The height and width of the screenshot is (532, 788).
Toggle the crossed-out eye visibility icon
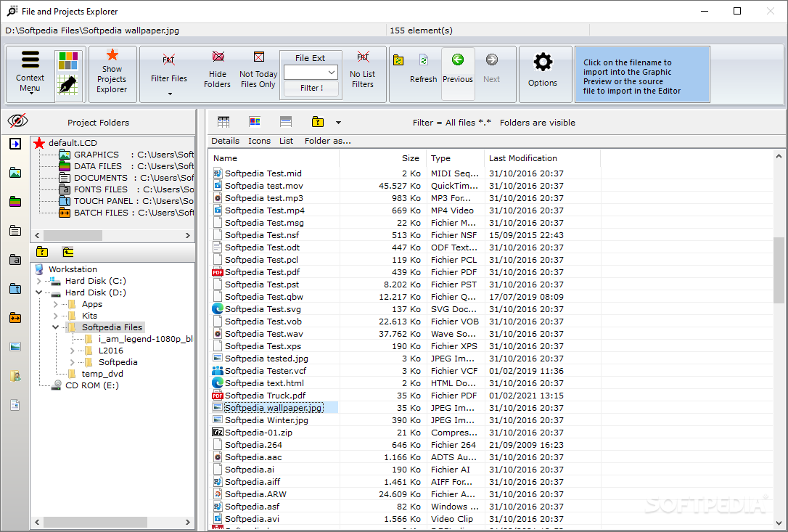click(17, 120)
